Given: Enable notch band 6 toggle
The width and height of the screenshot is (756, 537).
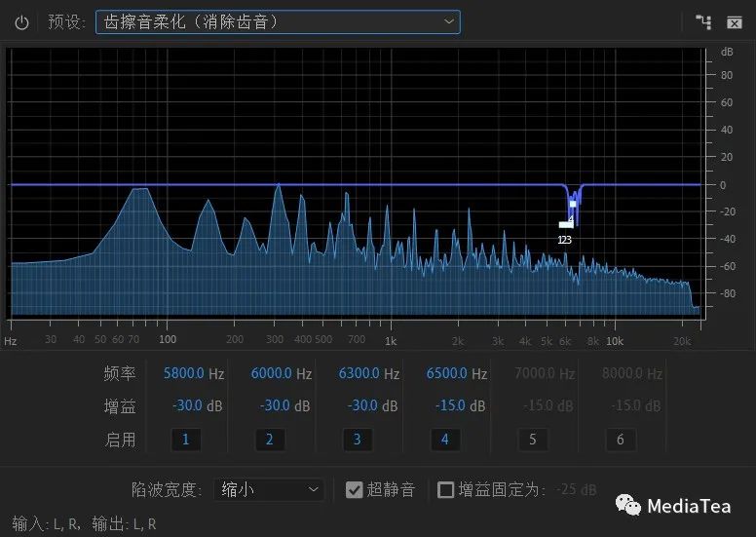Looking at the screenshot, I should click(621, 440).
